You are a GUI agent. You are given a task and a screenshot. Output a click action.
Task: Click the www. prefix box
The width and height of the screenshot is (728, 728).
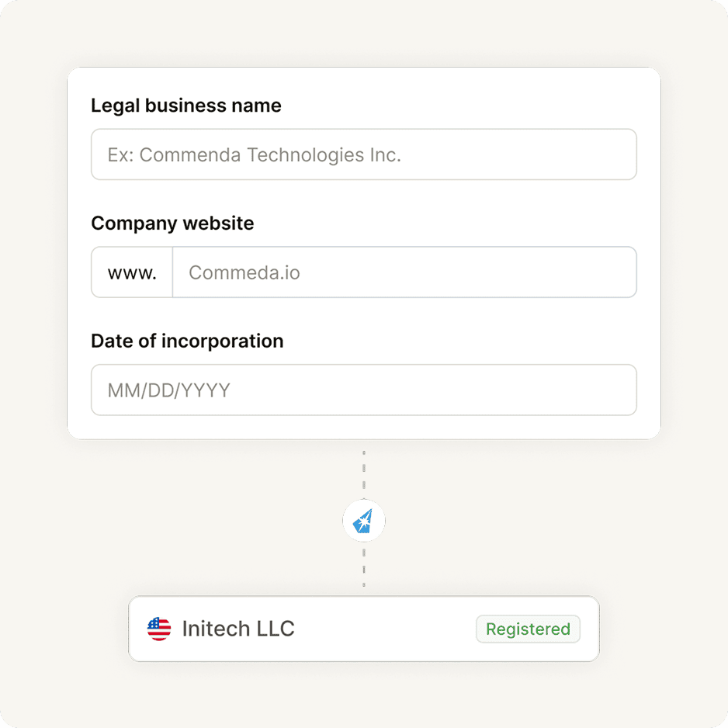(132, 272)
